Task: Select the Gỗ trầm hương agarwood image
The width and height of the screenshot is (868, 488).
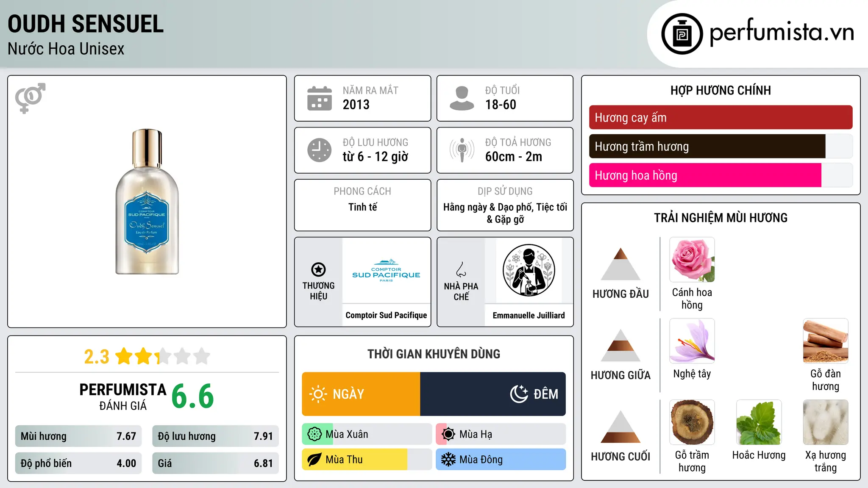Action: click(692, 422)
